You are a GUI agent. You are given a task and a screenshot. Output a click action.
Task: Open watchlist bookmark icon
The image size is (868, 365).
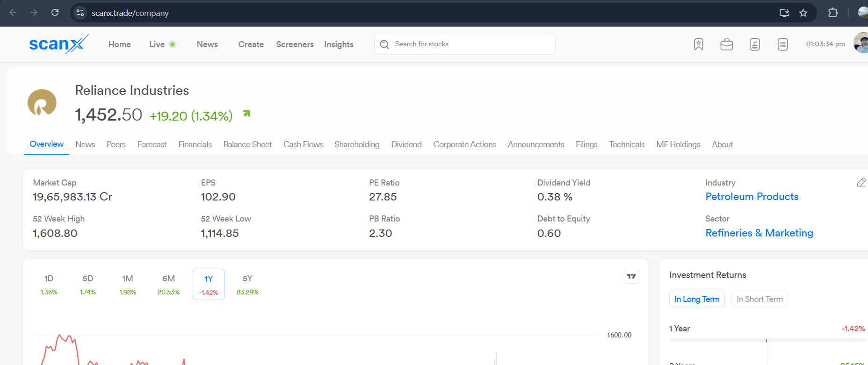(x=699, y=44)
